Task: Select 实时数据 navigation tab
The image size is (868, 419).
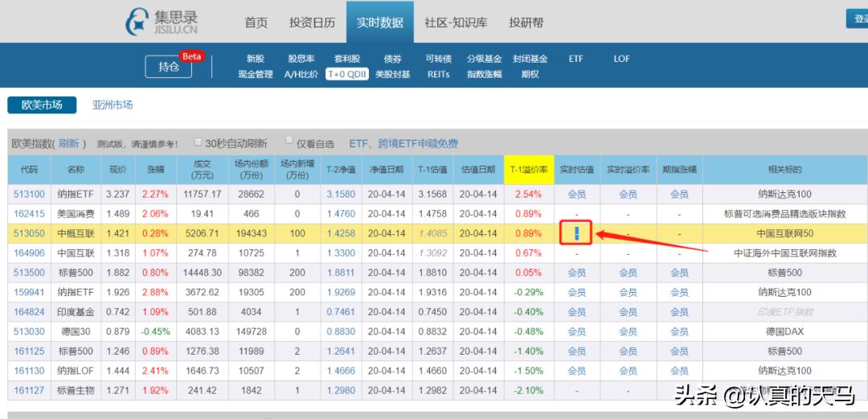Action: (379, 23)
